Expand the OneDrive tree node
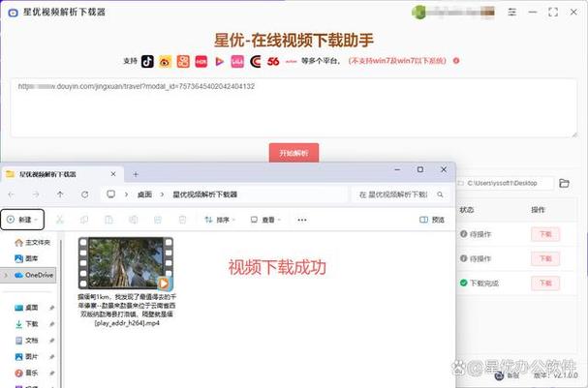 coord(6,275)
